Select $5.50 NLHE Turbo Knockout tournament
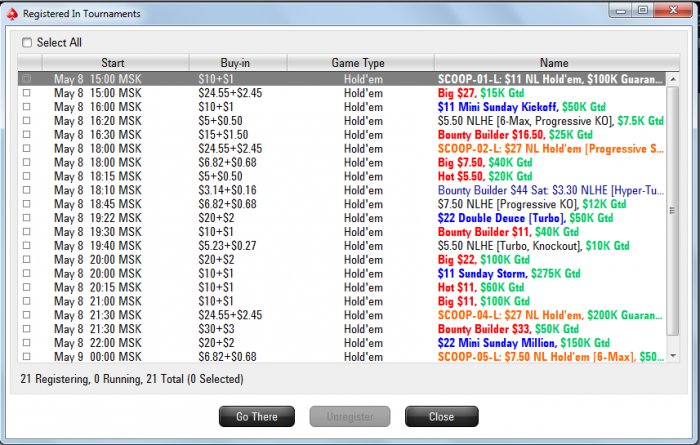Viewport: 700px width, 445px height. (x=533, y=245)
